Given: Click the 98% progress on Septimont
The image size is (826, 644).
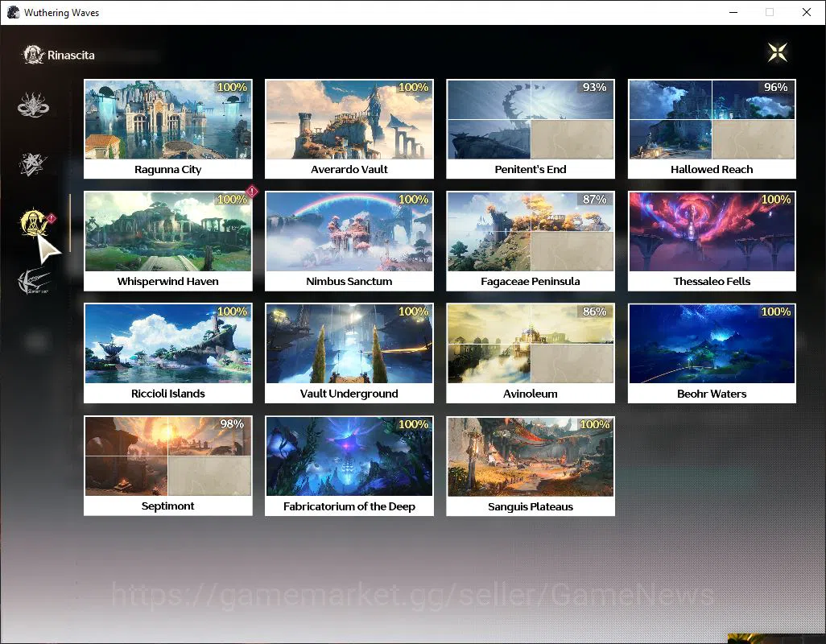Looking at the screenshot, I should pos(232,424).
